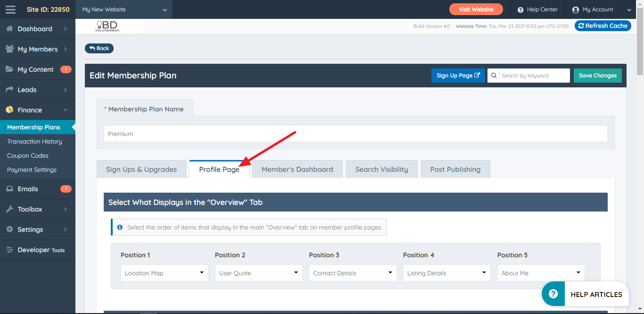This screenshot has height=314, width=644.
Task: Expand the My Members menu chevron
Action: coord(66,49)
